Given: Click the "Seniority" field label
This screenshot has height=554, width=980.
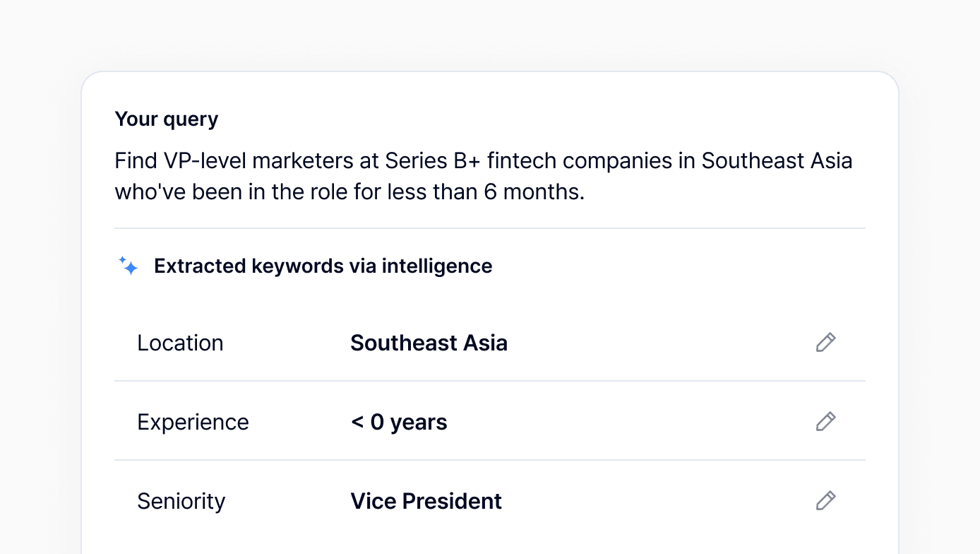Looking at the screenshot, I should click(181, 501).
